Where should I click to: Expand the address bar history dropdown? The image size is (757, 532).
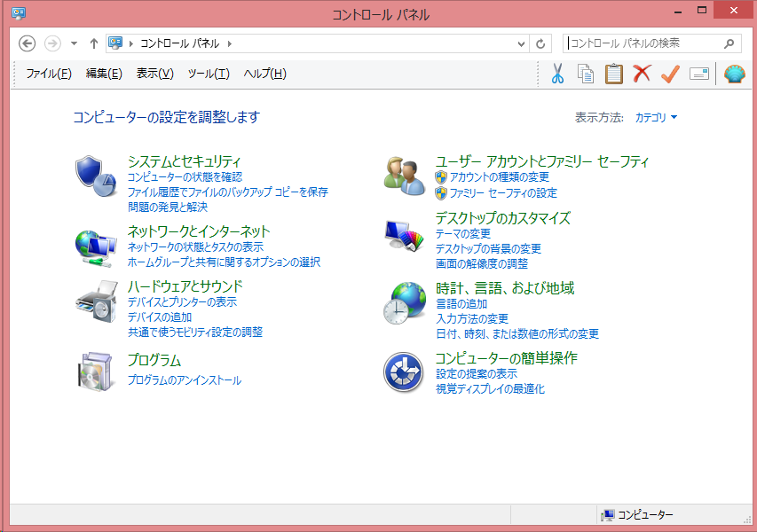521,44
